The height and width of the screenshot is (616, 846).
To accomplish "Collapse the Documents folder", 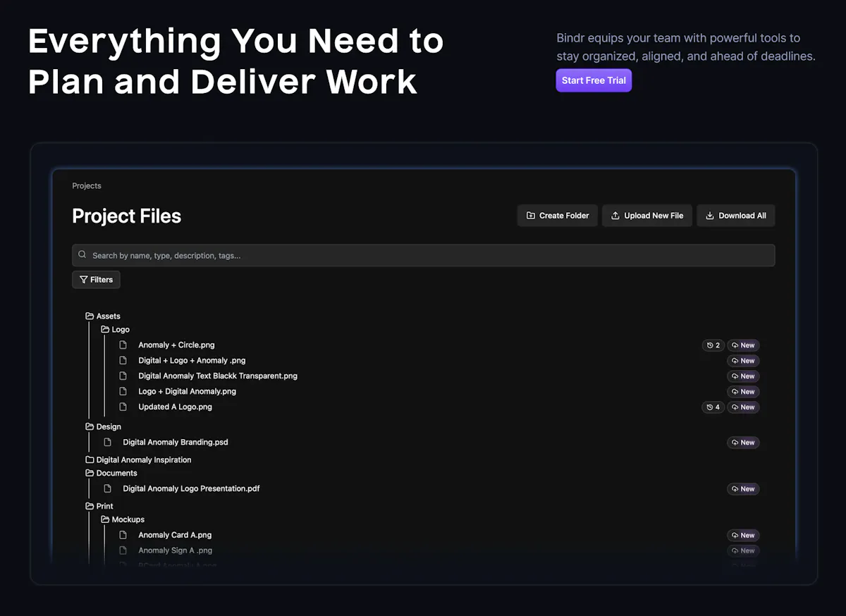I will (x=111, y=474).
